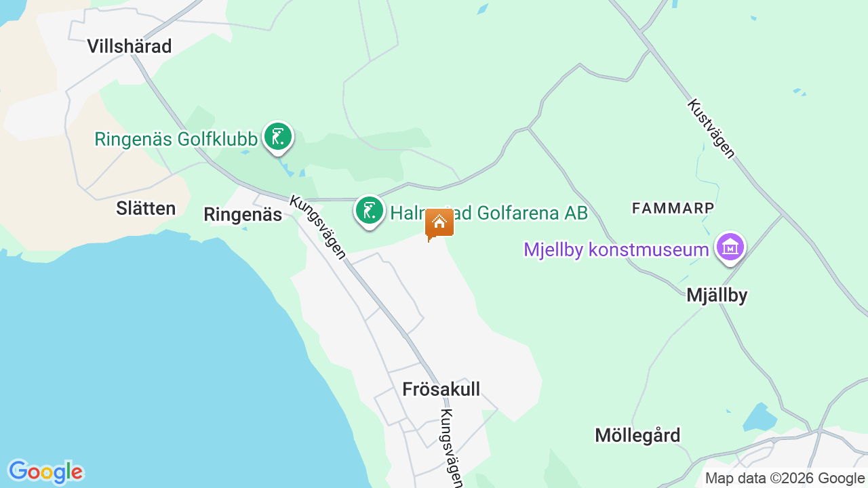
Task: Click the Ringenäs Golfklubb golf pin icon
Action: pyautogui.click(x=277, y=138)
